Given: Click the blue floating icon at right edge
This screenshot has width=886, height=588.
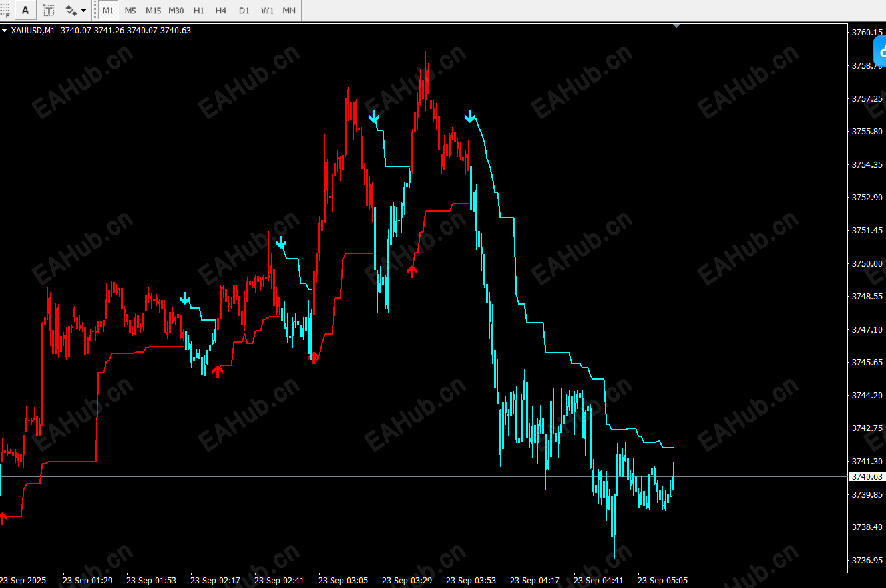Looking at the screenshot, I should 880,51.
